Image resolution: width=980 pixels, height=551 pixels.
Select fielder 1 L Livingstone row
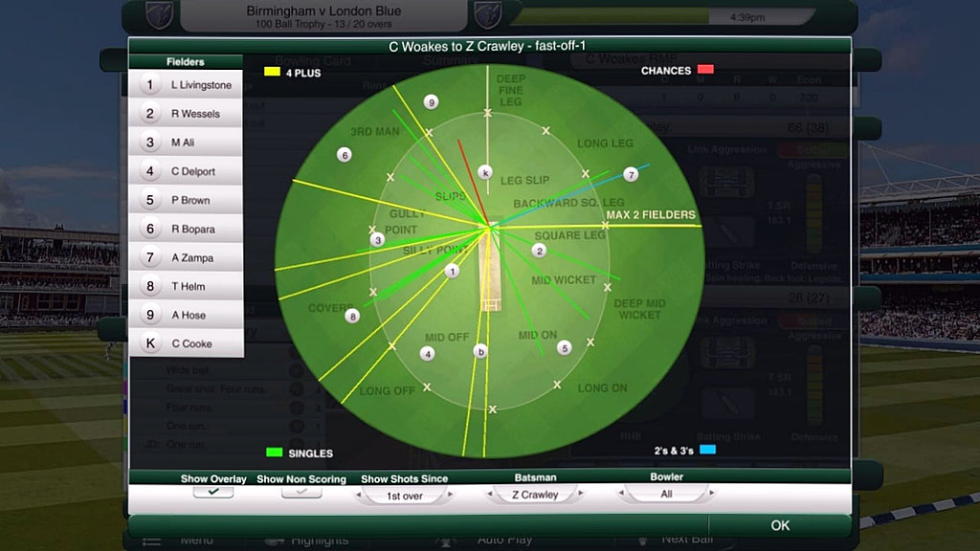[x=186, y=84]
